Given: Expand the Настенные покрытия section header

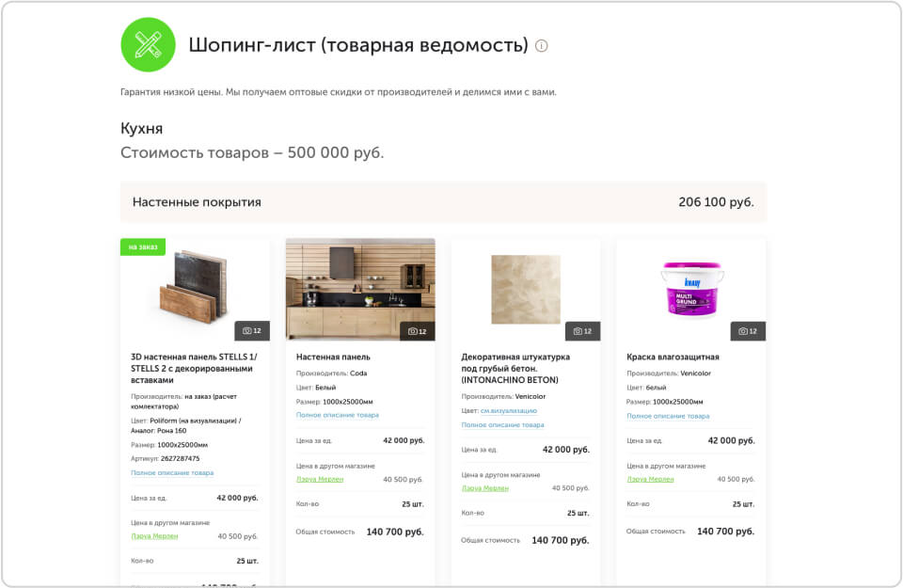Looking at the screenshot, I should point(443,202).
